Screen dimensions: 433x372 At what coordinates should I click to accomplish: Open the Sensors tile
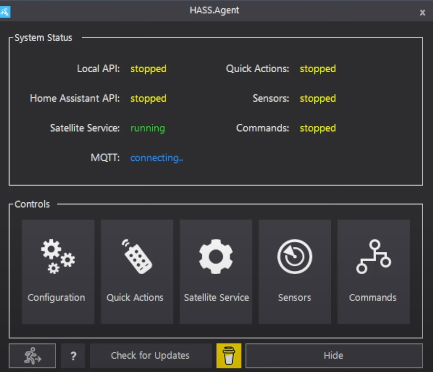[x=295, y=272]
